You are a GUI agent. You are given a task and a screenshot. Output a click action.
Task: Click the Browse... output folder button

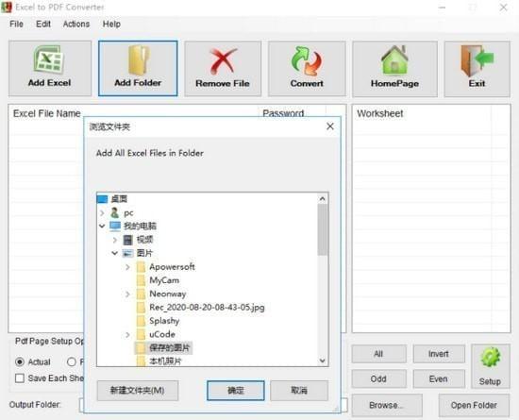(387, 405)
